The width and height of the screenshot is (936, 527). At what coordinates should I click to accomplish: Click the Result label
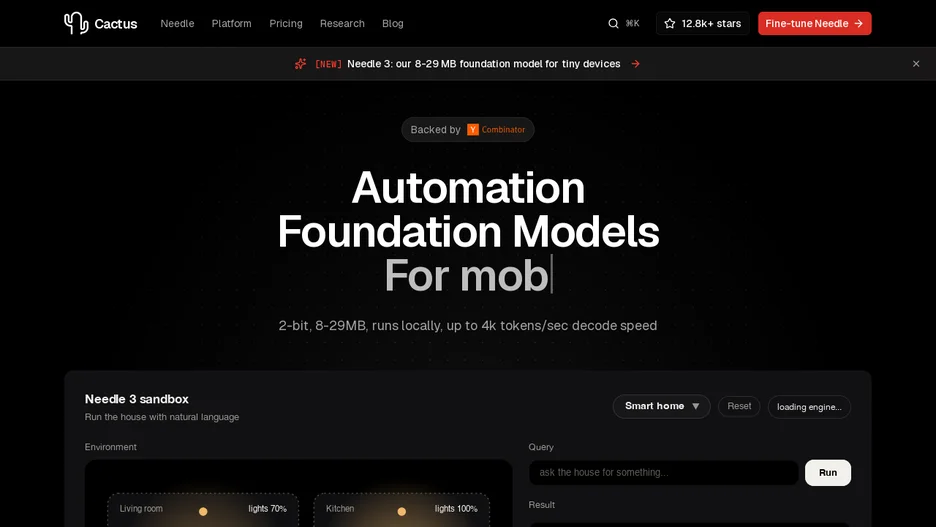[x=541, y=505]
